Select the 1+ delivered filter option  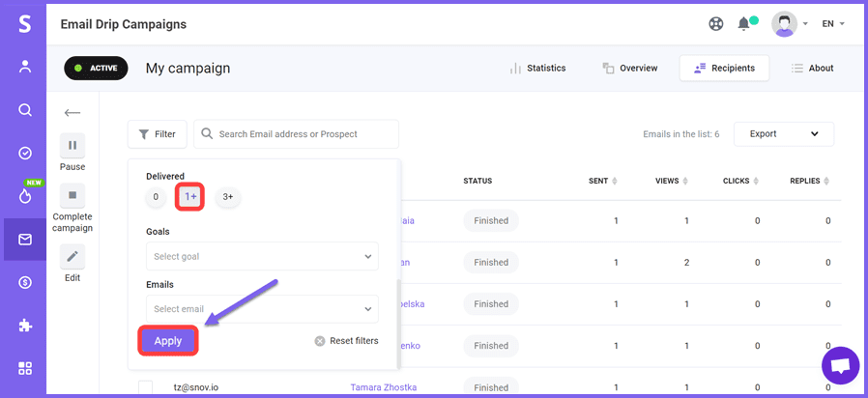[189, 197]
